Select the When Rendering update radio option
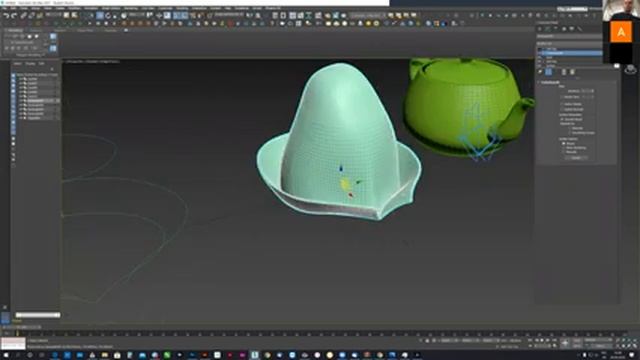Image resolution: width=640 pixels, height=360 pixels. point(564,148)
